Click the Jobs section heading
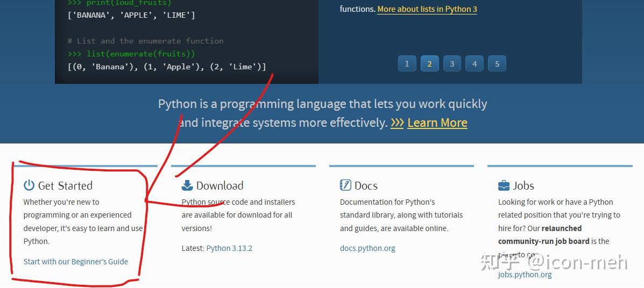Viewport: 644px width, 288px height. click(523, 185)
